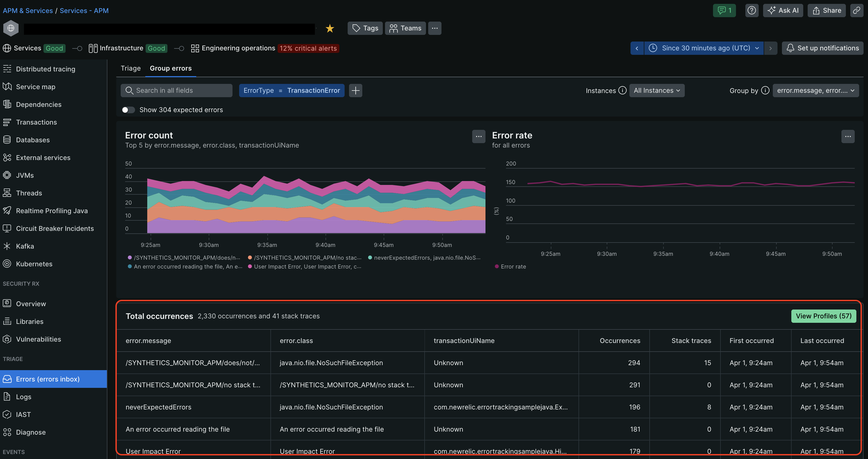This screenshot has width=868, height=459.
Task: Open Kafka in the sidebar
Action: (x=25, y=246)
